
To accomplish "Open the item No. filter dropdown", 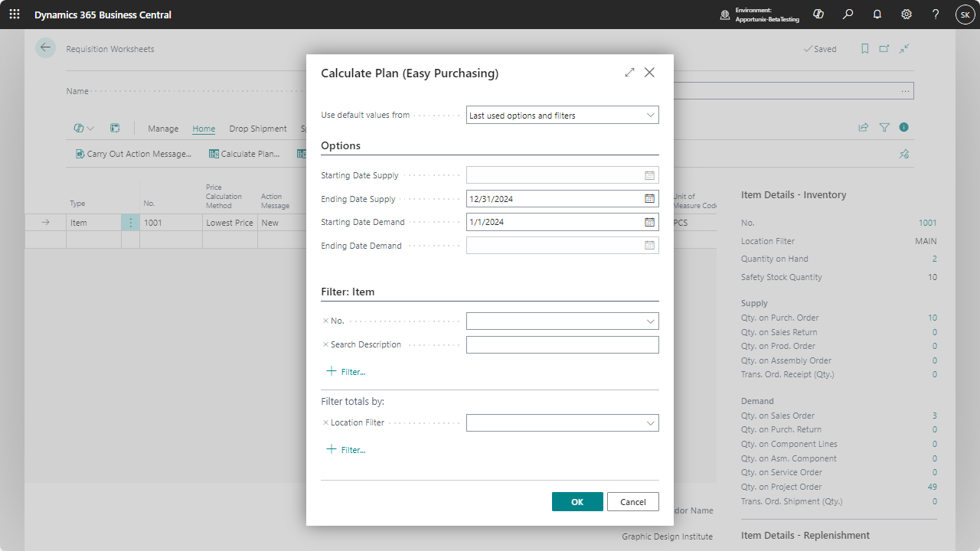I will (x=650, y=321).
